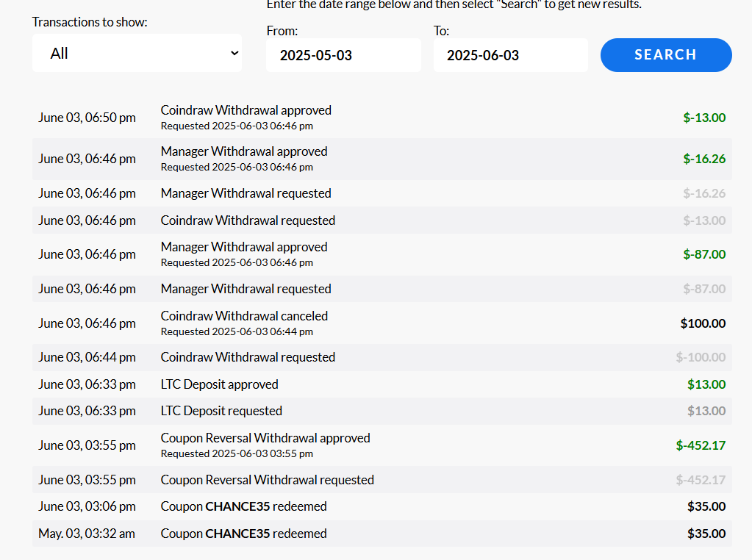Screen dimensions: 752x560
Task: Click the $100.00 canceled withdrawal amount
Action: [703, 323]
